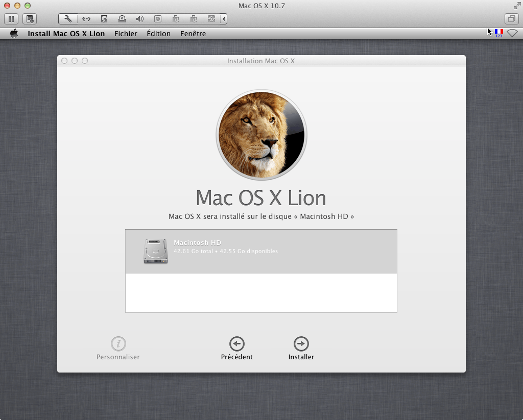Click the 'Mac OS X Lion' heading
Screen dimensions: 523x420
(x=261, y=198)
